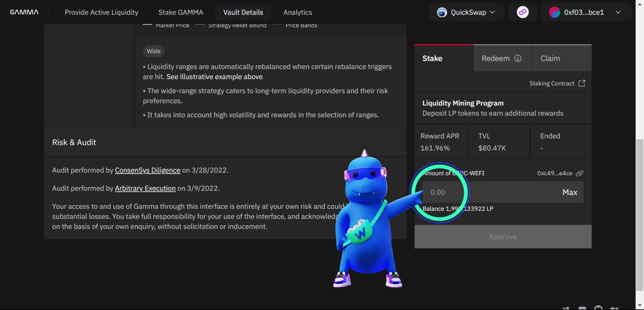The height and width of the screenshot is (310, 644).
Task: Click the Risk & Audit heading
Action: click(74, 142)
